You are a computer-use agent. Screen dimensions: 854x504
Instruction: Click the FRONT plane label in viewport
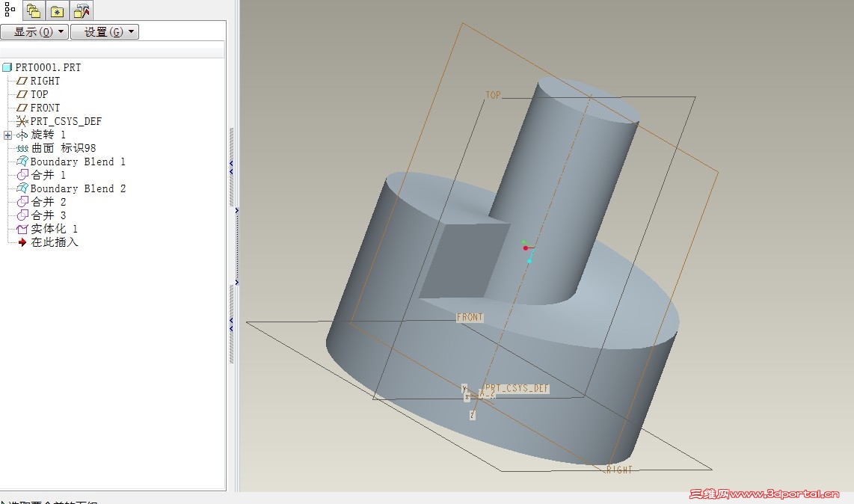point(470,317)
